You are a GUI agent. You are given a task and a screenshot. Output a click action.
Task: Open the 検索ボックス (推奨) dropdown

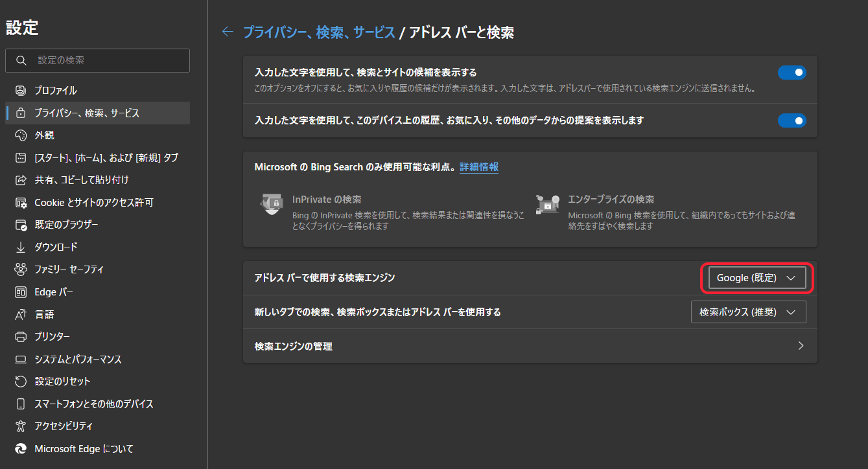(748, 312)
